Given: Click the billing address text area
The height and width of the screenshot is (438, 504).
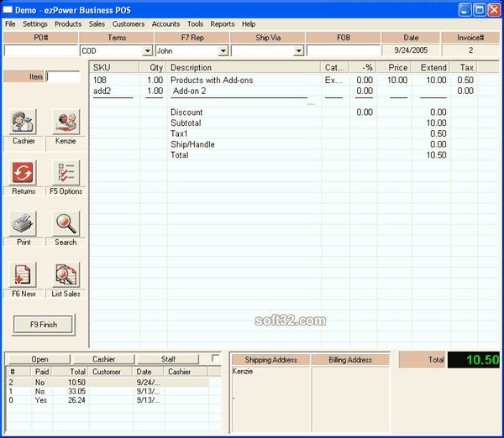Looking at the screenshot, I should point(350,399).
